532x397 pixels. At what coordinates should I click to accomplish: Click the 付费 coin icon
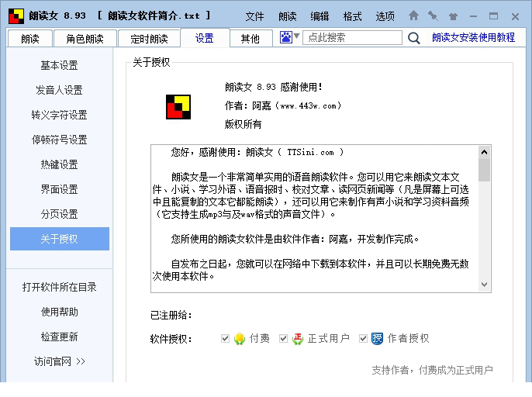click(x=239, y=338)
